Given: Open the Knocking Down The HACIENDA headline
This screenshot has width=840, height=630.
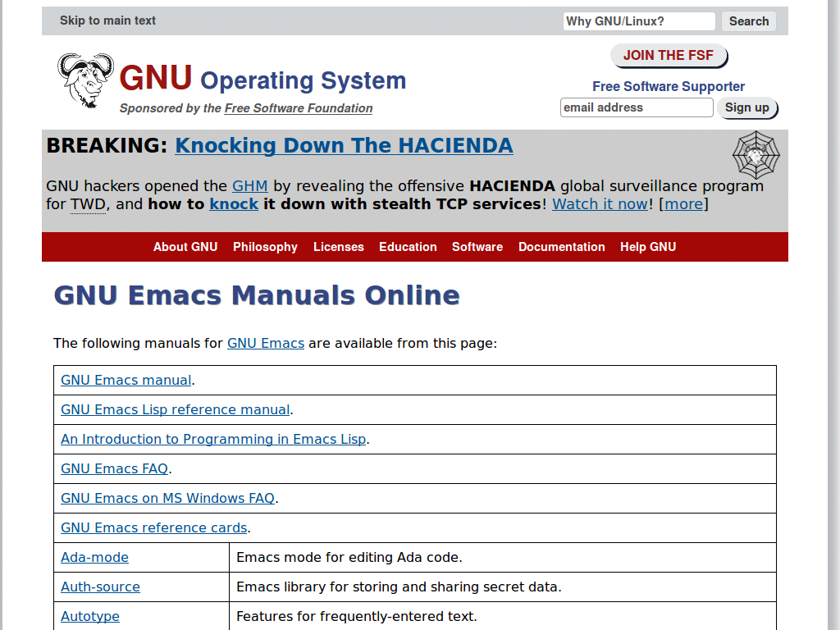Looking at the screenshot, I should point(344,145).
